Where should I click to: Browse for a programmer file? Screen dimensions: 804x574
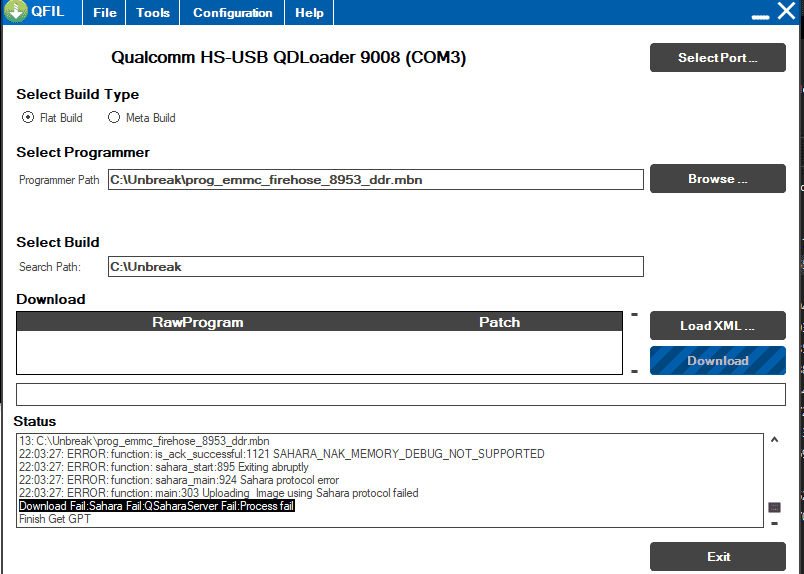click(x=717, y=179)
